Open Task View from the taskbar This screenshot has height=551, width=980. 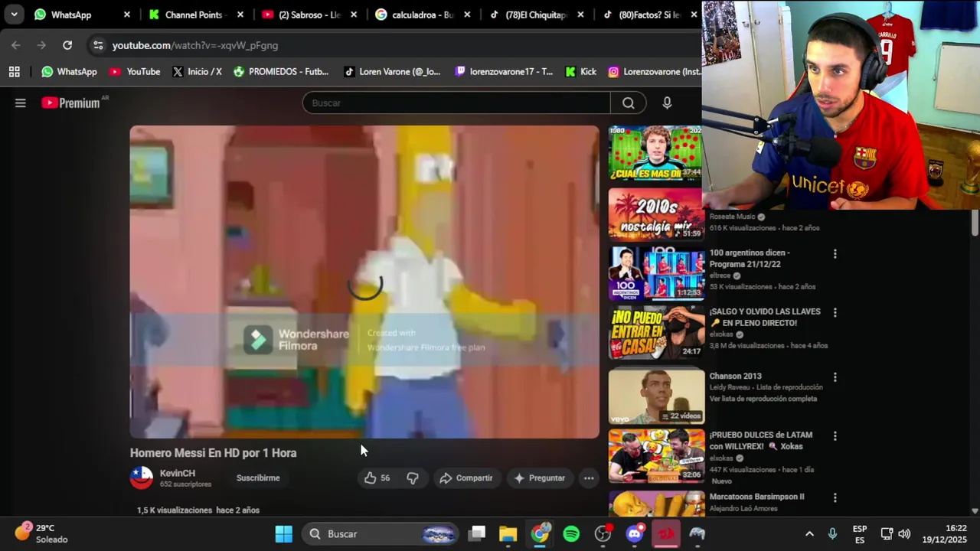click(x=477, y=533)
